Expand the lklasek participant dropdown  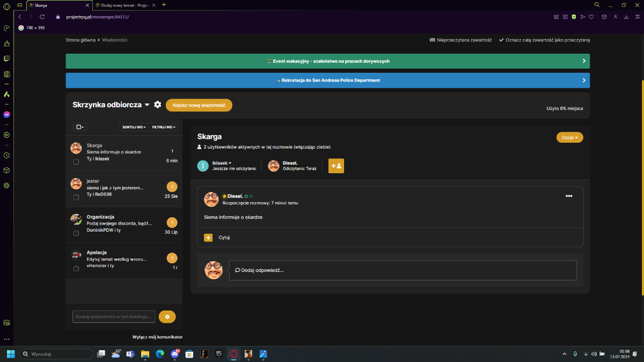click(x=222, y=163)
